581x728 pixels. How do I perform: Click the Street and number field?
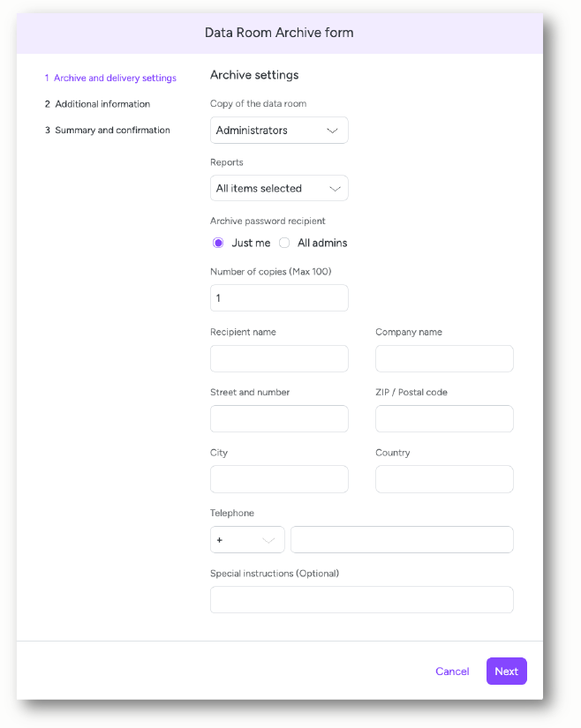click(x=279, y=418)
